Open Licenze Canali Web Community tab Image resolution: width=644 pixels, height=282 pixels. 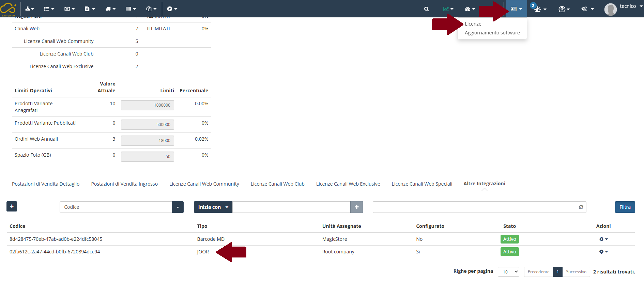pos(204,184)
